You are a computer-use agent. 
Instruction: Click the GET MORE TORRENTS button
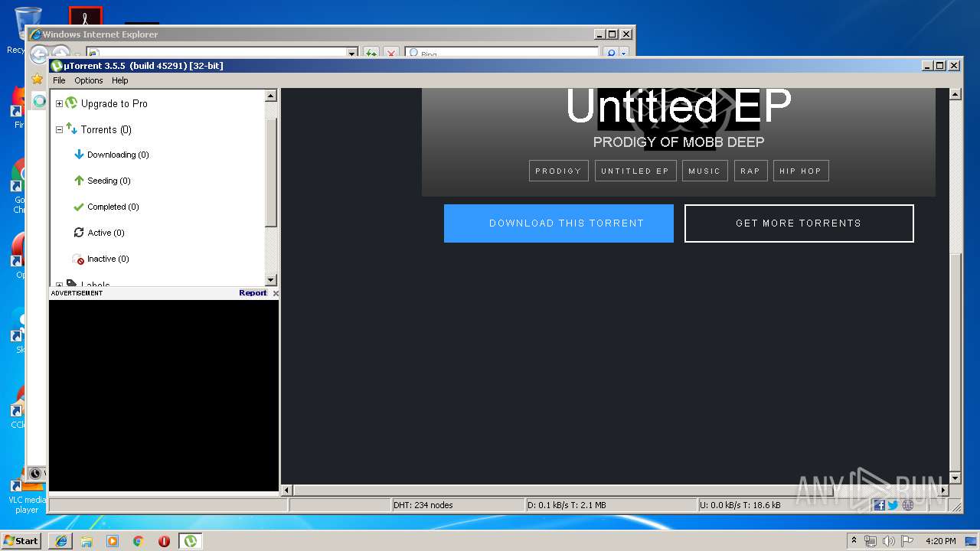(799, 223)
